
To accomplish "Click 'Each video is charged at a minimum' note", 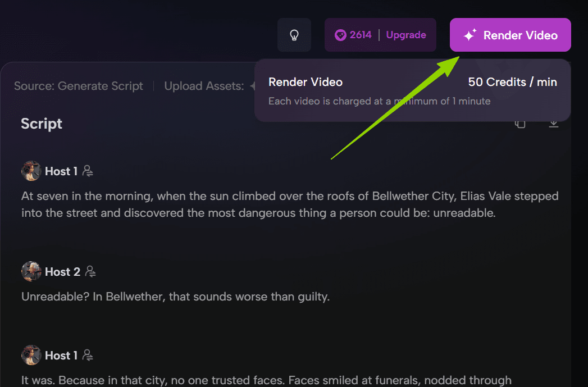I will [x=379, y=101].
